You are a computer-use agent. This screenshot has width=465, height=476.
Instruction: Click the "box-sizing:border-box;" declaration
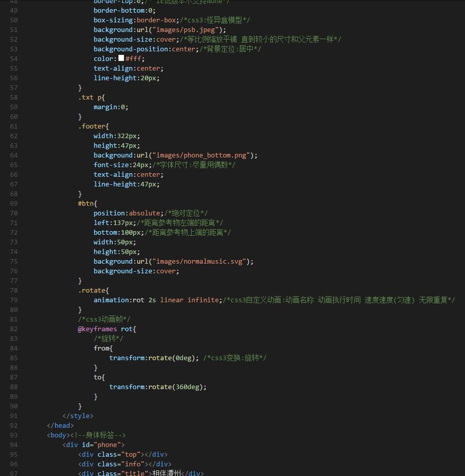[x=136, y=20]
